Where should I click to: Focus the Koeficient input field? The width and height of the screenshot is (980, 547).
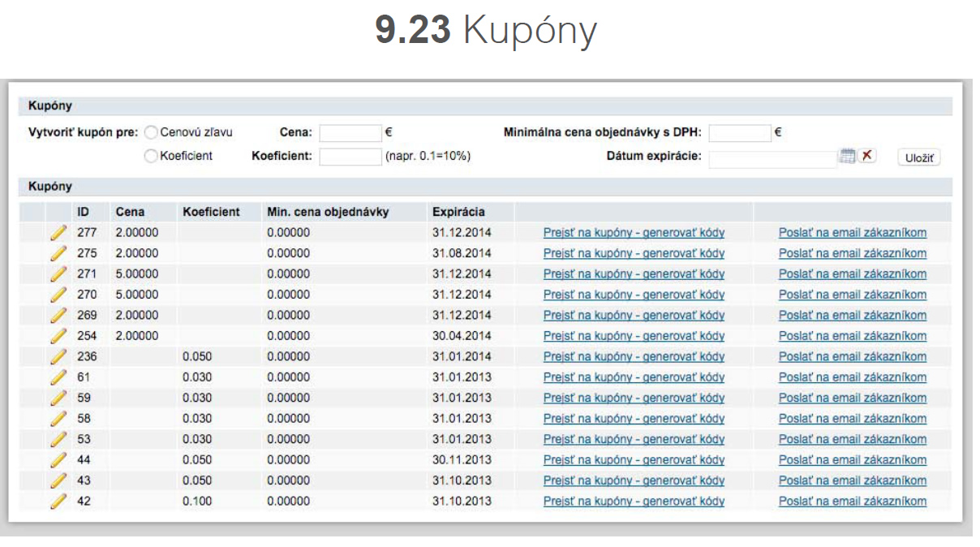point(350,157)
